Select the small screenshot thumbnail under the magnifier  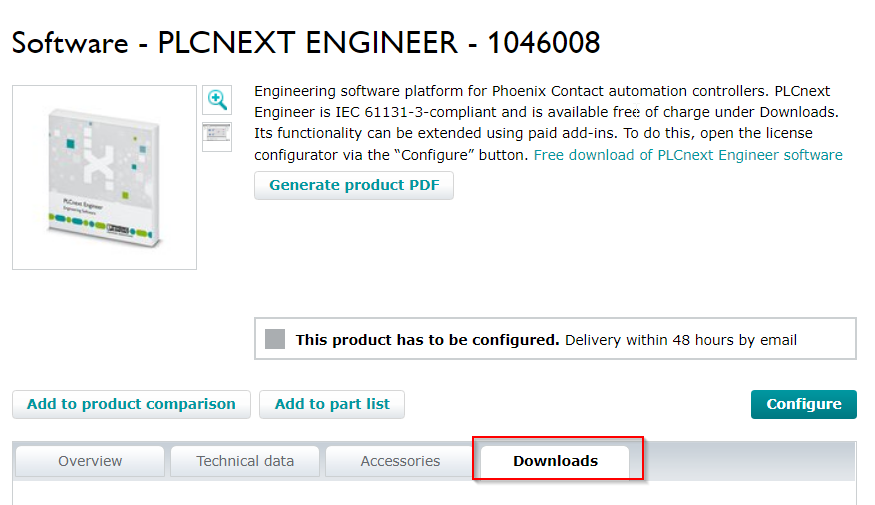click(217, 137)
